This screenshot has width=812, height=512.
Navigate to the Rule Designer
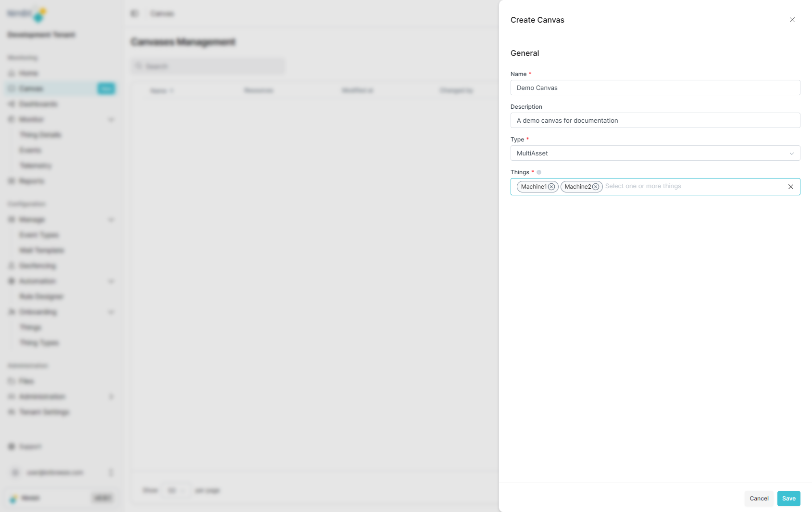pyautogui.click(x=42, y=296)
